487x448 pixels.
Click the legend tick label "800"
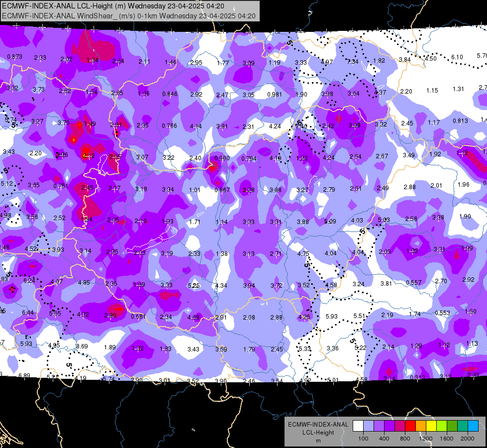(405, 439)
